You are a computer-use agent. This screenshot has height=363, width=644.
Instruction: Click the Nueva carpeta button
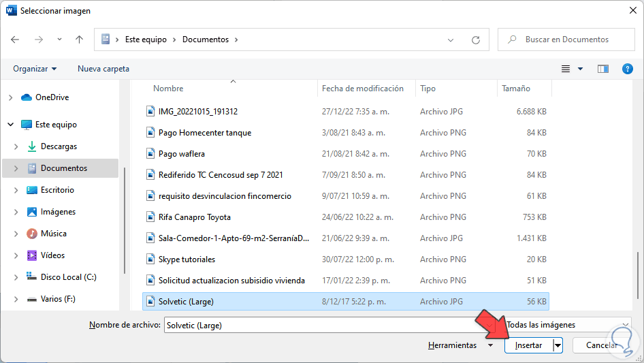coord(103,69)
